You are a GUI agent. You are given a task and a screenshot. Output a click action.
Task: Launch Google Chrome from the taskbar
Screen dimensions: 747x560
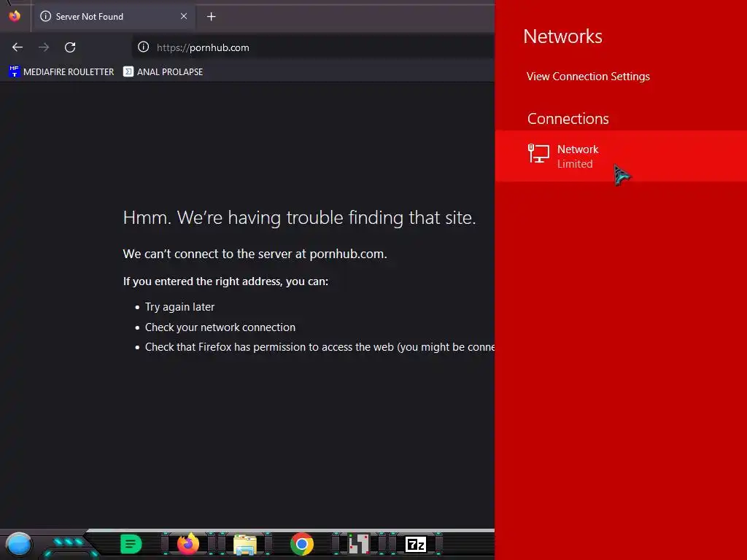point(301,544)
